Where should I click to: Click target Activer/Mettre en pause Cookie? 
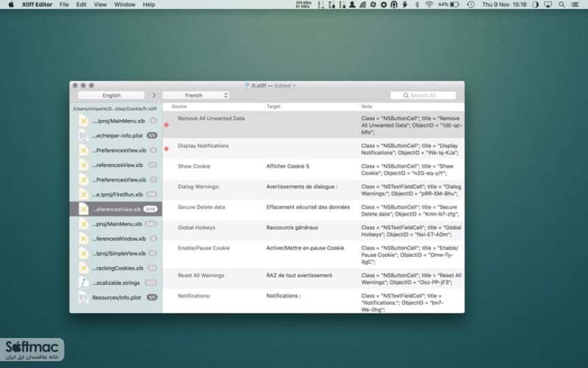tap(306, 248)
